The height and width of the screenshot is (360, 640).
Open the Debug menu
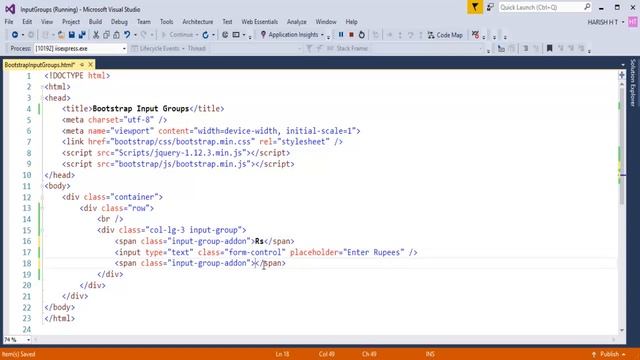[119, 22]
